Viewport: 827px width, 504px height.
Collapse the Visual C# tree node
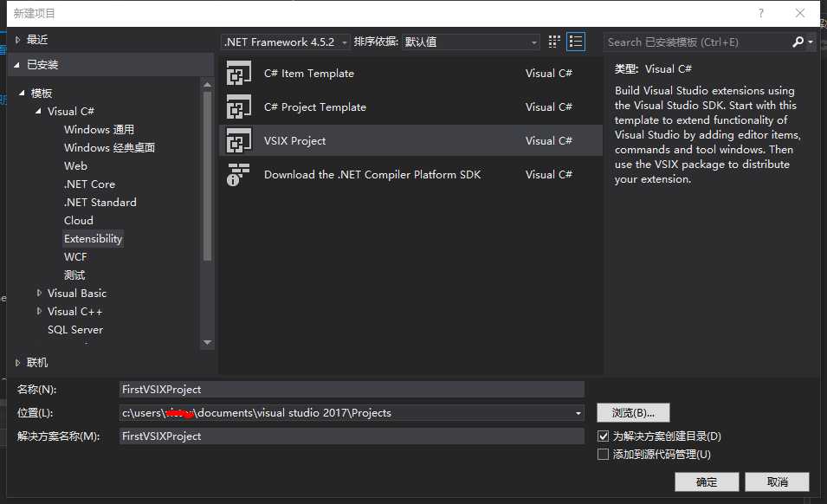coord(38,111)
